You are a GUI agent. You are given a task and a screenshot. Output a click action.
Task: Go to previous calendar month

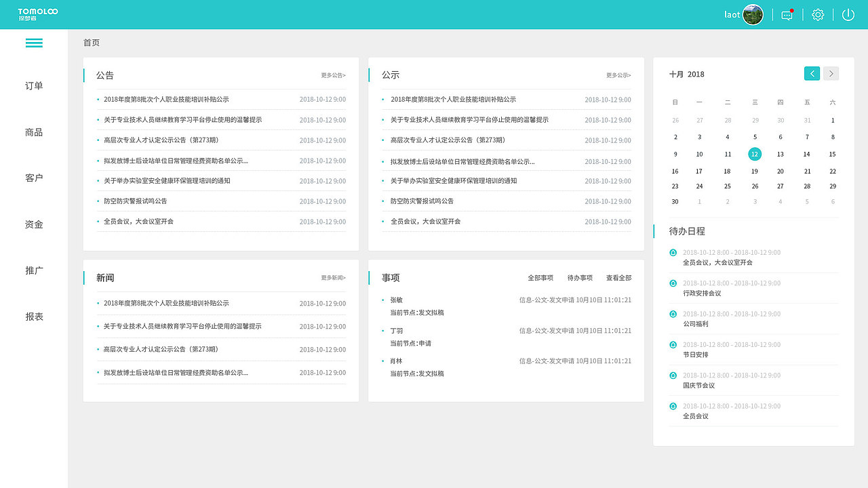(x=812, y=73)
